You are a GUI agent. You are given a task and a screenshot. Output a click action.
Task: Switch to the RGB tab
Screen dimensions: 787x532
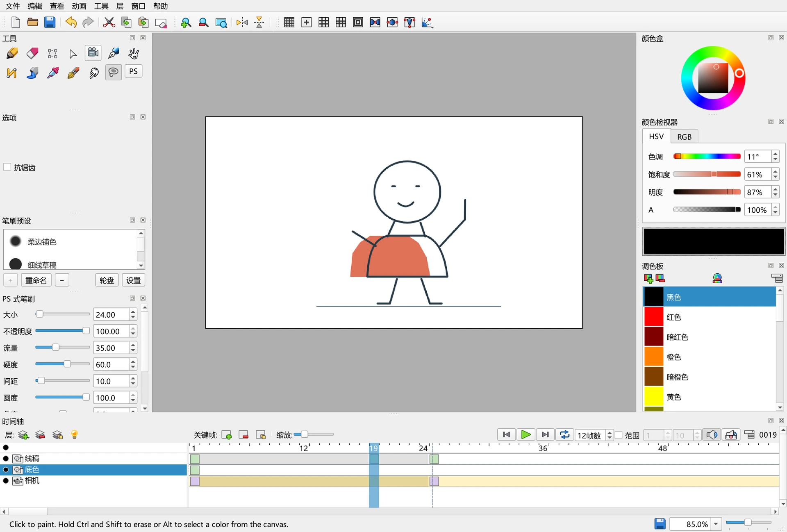684,137
